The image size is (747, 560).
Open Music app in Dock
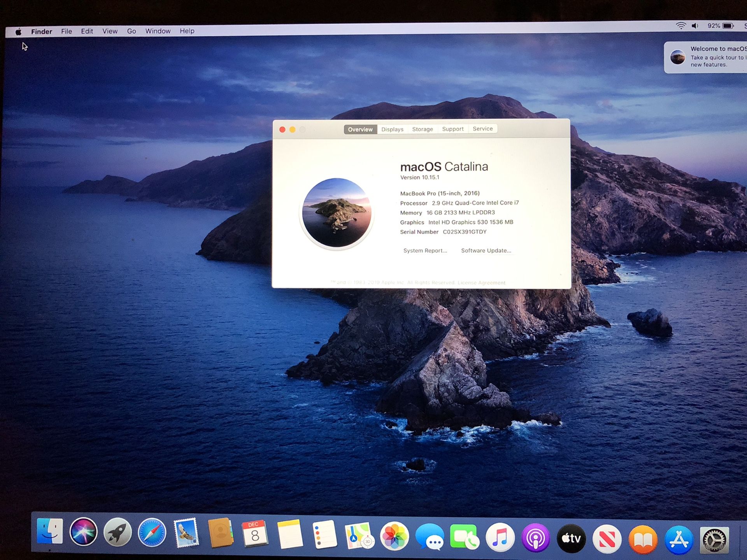click(500, 538)
